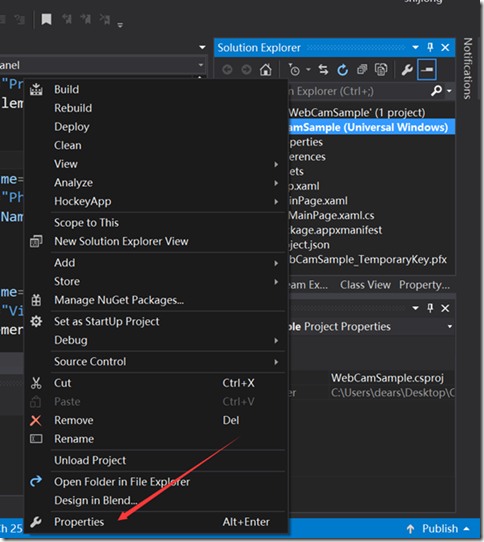The image size is (484, 542).
Task: Expand the Source Control submenu
Action: pyautogui.click(x=276, y=362)
